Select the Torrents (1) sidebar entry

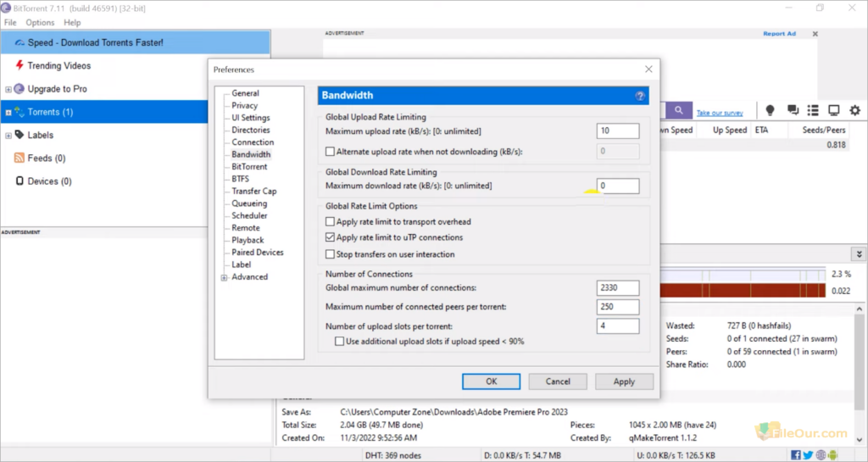(104, 112)
